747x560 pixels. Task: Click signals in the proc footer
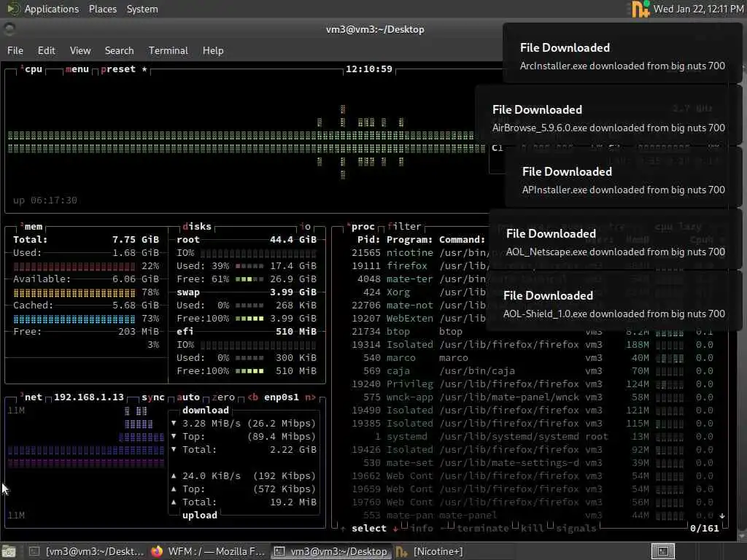point(576,528)
